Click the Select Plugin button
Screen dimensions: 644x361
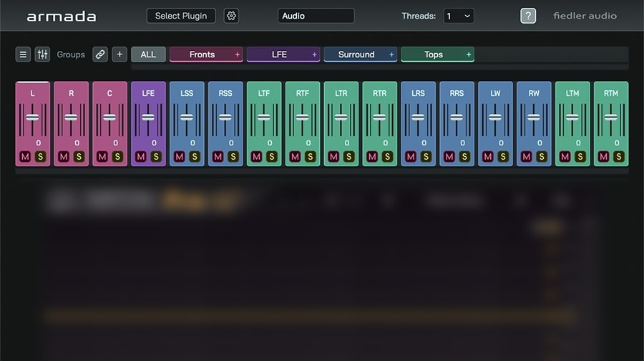[181, 16]
